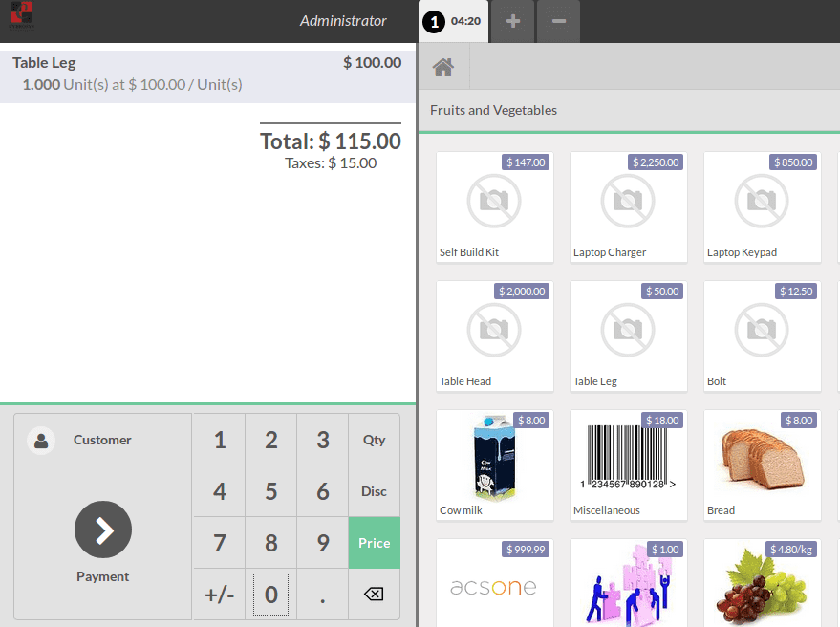
Task: Add Self Build Kit product
Action: (x=494, y=206)
